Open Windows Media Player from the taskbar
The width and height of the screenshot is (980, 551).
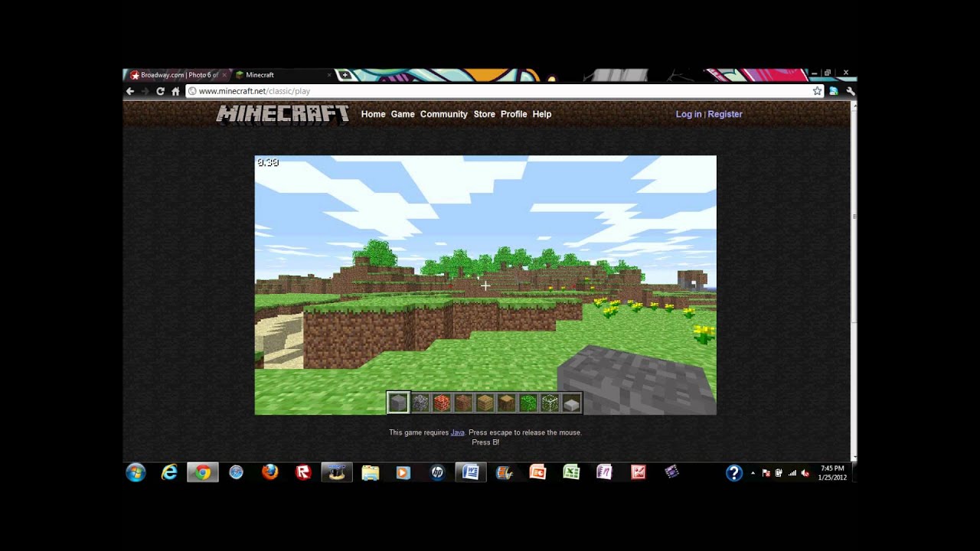click(403, 472)
